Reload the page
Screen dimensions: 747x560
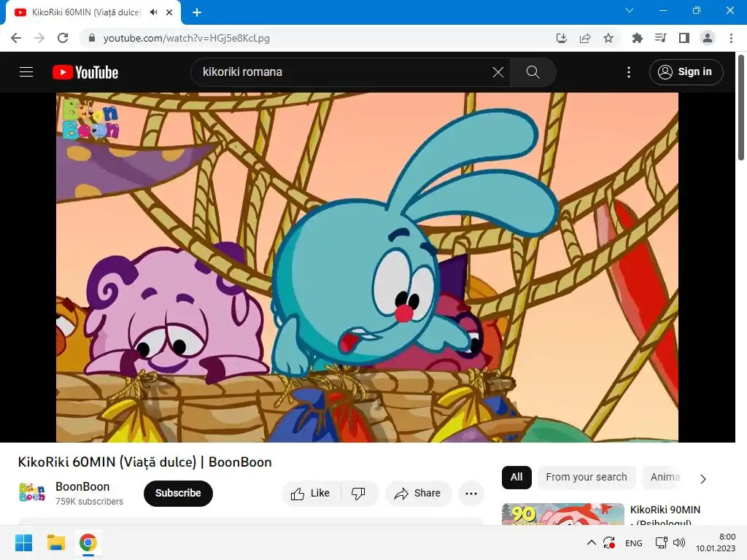point(63,38)
